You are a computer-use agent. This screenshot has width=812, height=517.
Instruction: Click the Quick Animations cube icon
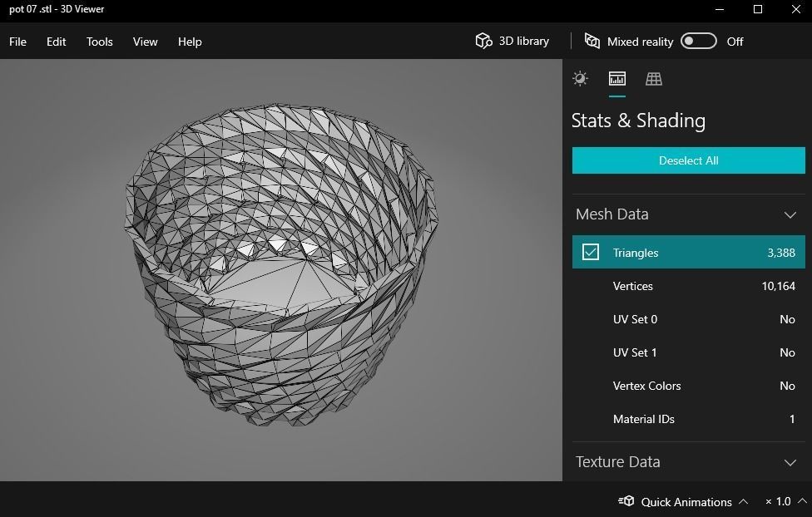(626, 501)
